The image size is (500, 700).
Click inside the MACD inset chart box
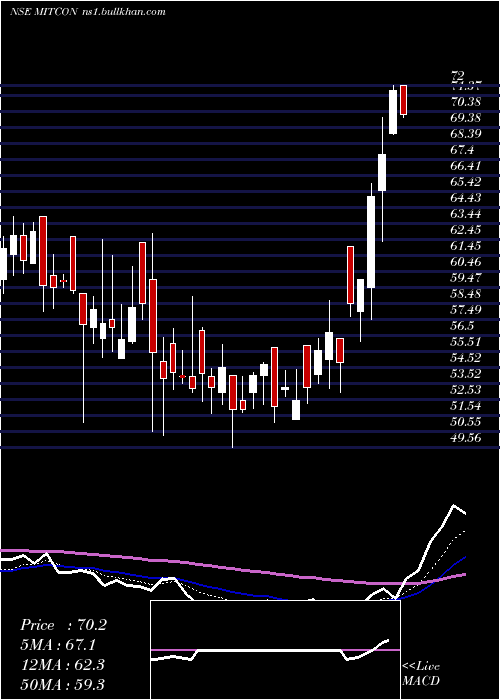point(275,650)
